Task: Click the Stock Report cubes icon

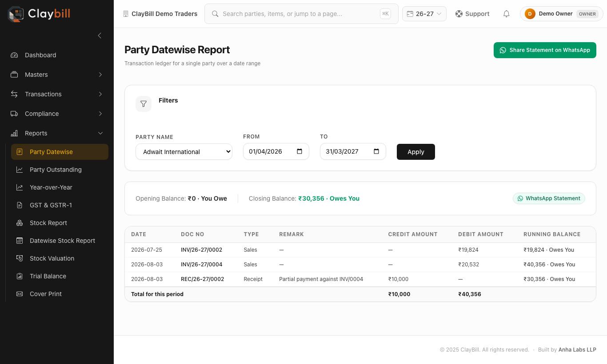Action: pyautogui.click(x=20, y=223)
